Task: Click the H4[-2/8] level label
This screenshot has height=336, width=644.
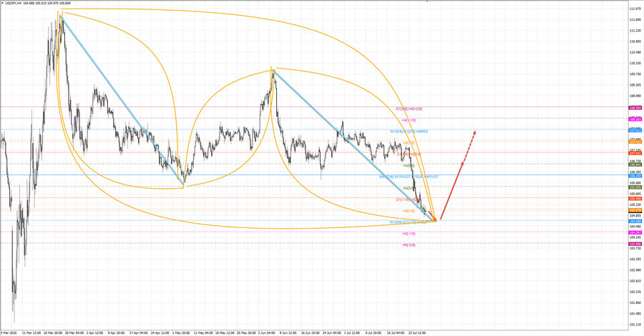Action: point(409,245)
